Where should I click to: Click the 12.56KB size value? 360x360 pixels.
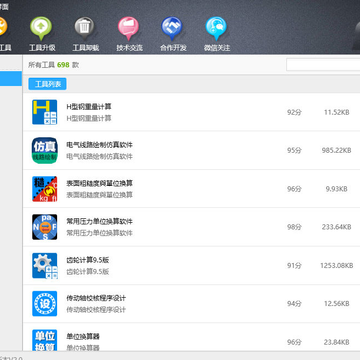337,304
